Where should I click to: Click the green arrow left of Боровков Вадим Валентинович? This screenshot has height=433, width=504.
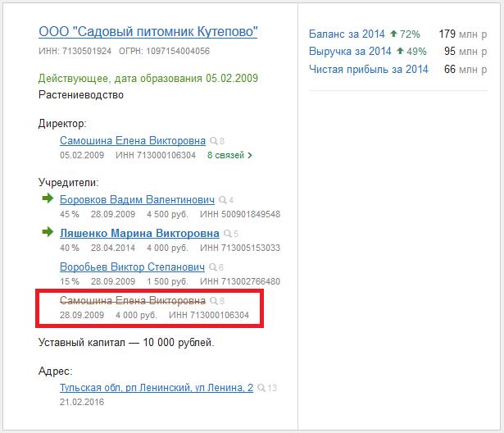(47, 200)
